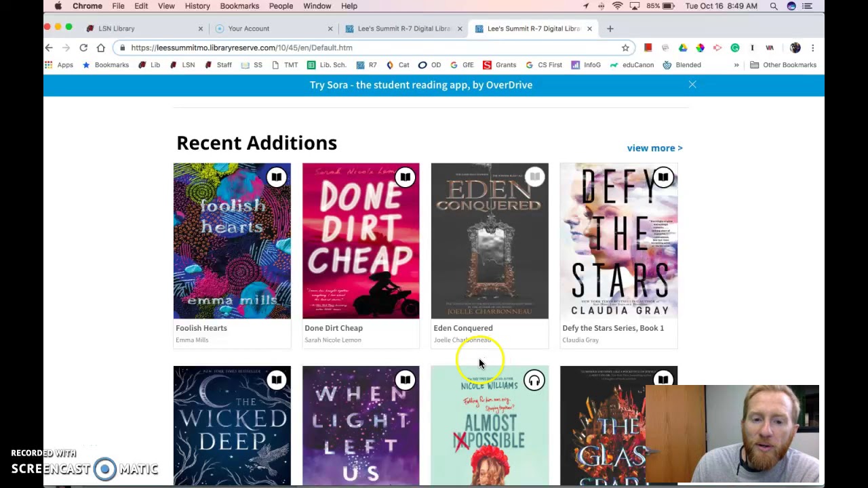Open the Wicked Deep cover image

232,426
